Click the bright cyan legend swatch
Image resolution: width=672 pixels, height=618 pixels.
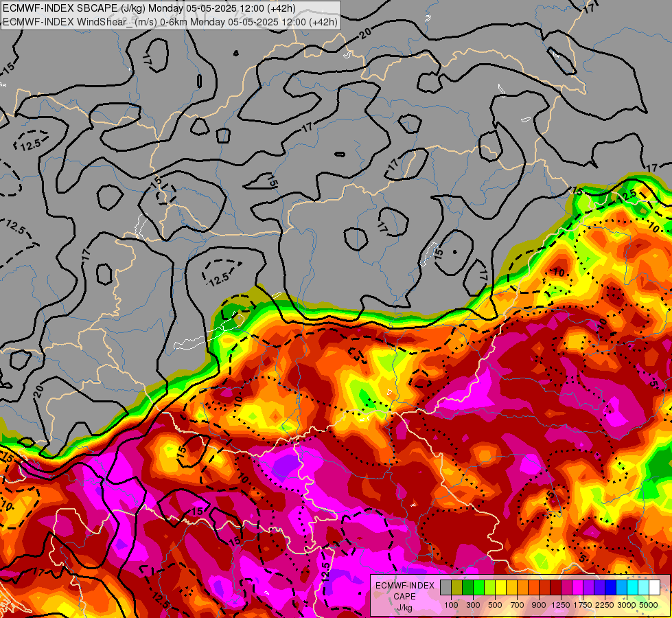click(x=633, y=587)
